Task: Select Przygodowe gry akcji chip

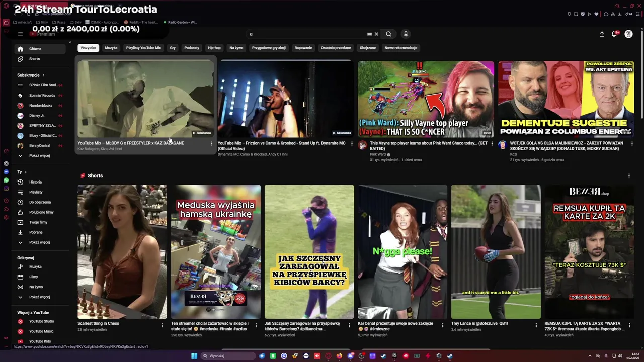Action: (x=269, y=48)
